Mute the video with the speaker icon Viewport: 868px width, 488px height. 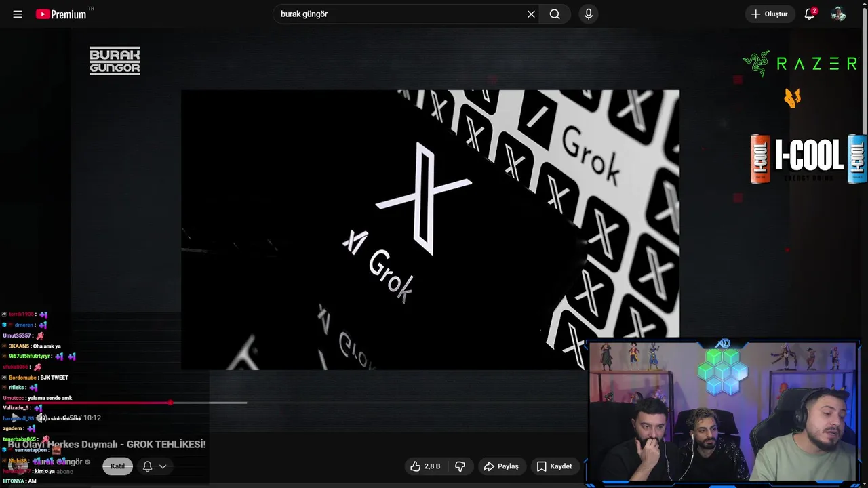point(42,418)
